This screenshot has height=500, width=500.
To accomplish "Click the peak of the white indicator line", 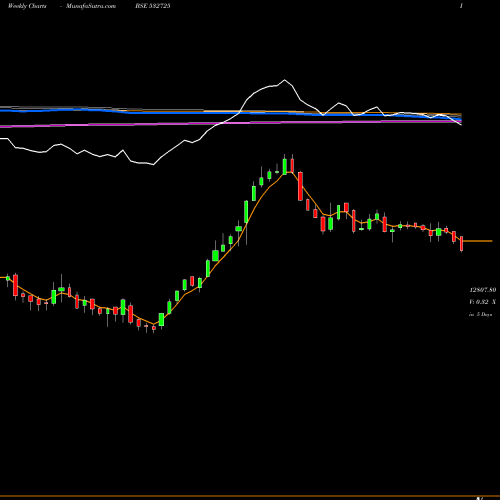I will click(284, 80).
